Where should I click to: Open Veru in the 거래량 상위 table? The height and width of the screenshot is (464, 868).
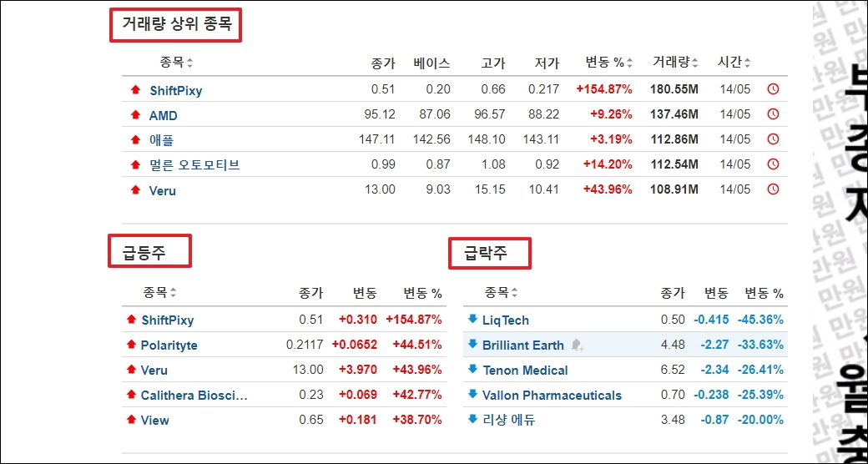pyautogui.click(x=163, y=191)
